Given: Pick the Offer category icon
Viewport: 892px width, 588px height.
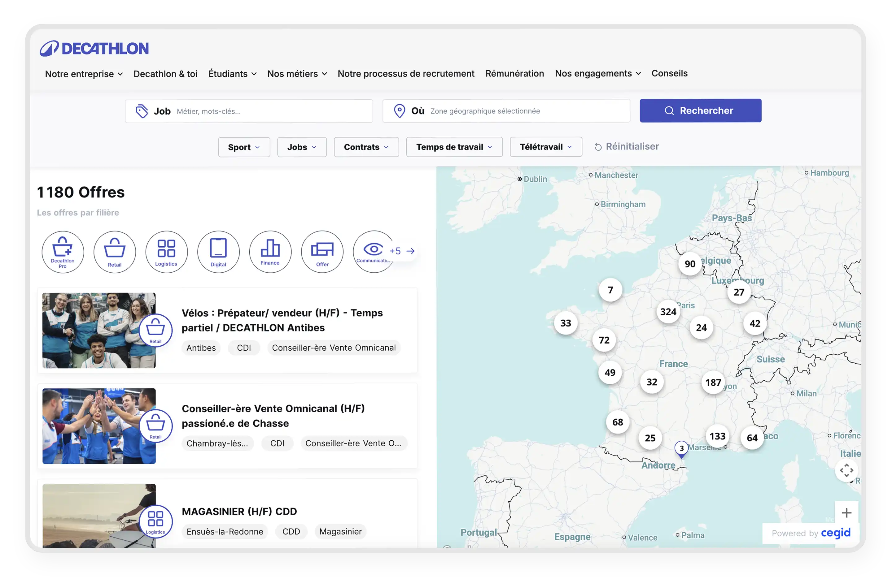Looking at the screenshot, I should click(322, 252).
